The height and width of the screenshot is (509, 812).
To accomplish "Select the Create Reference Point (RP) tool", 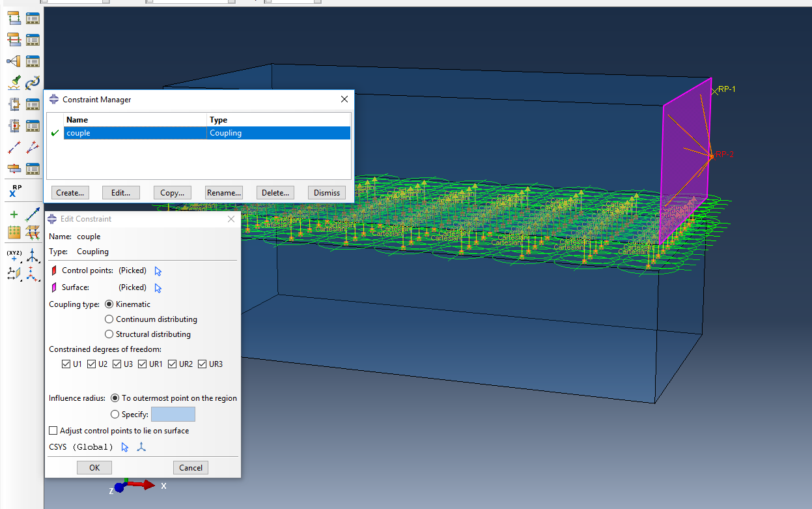I will click(14, 191).
